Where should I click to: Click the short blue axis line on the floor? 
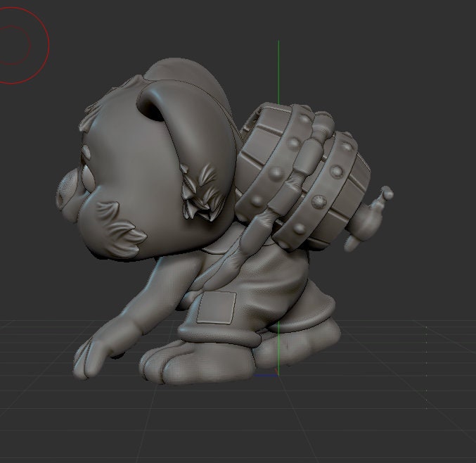click(266, 376)
